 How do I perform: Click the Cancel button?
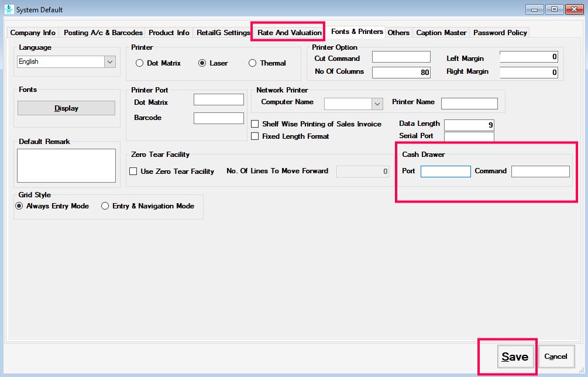coord(556,357)
